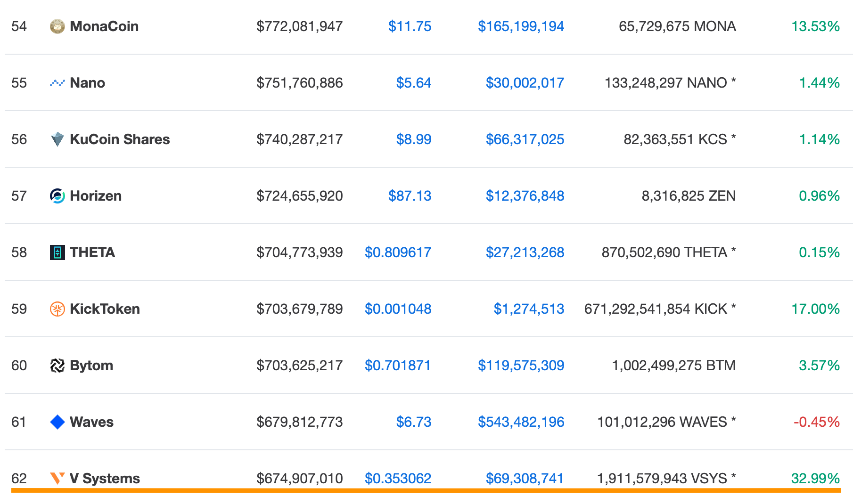853x504 pixels.
Task: Click the V Systems orange logo icon
Action: [57, 478]
